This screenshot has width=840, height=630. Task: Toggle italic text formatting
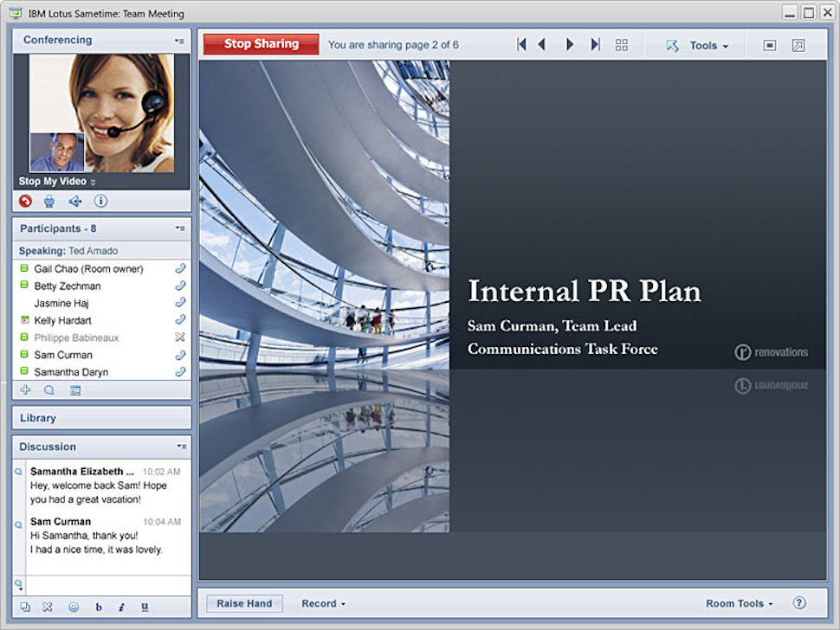(x=121, y=607)
